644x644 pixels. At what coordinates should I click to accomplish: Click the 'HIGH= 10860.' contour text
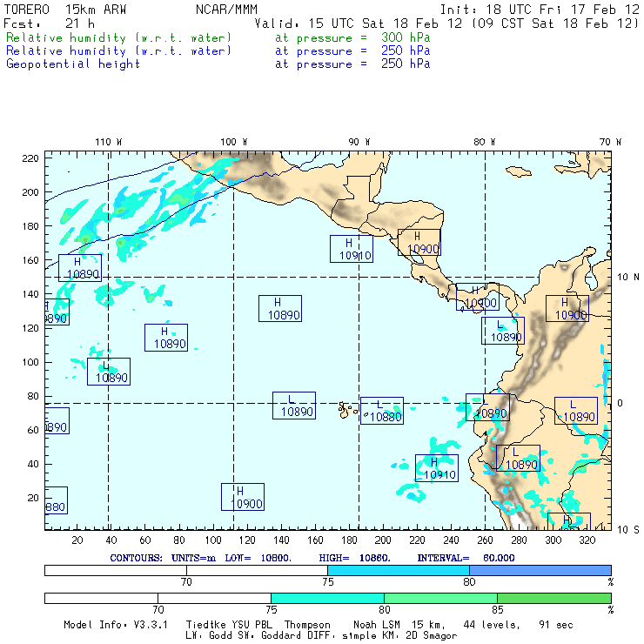[x=354, y=558]
